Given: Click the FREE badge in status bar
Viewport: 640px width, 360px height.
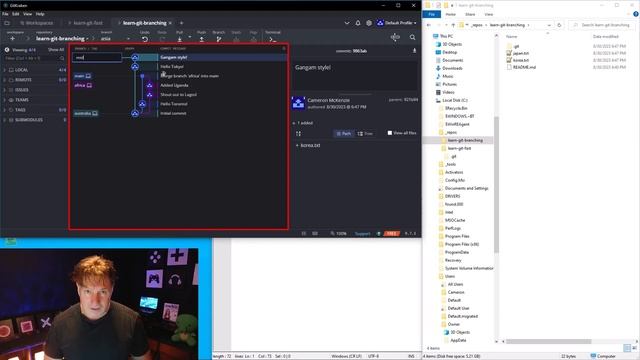Looking at the screenshot, I should [x=391, y=233].
